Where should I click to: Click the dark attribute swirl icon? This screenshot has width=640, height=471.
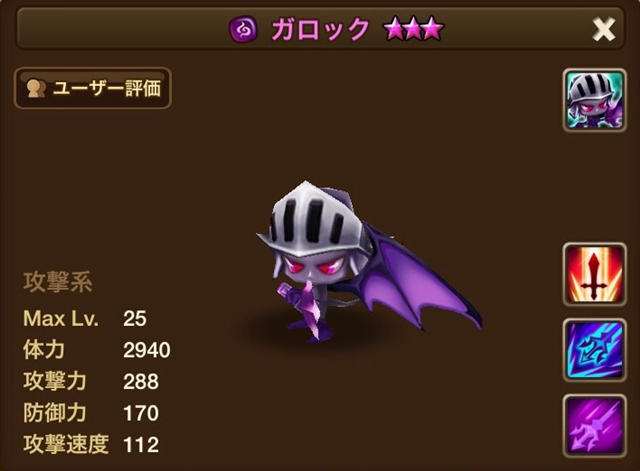(243, 30)
